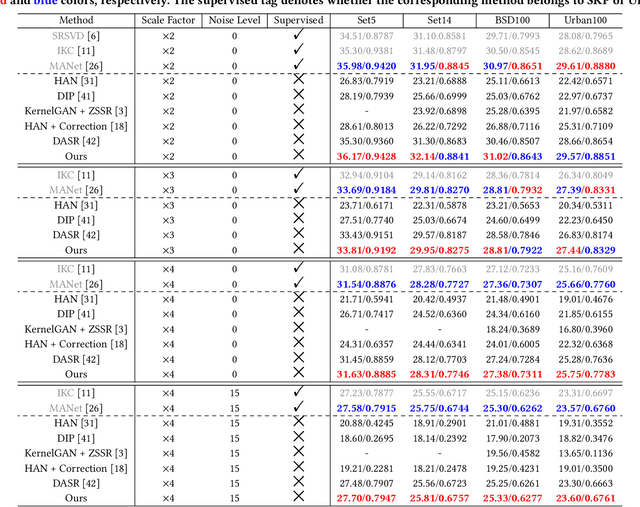
Task: Select the value "23.92/0.6898"
Action: pyautogui.click(x=439, y=111)
